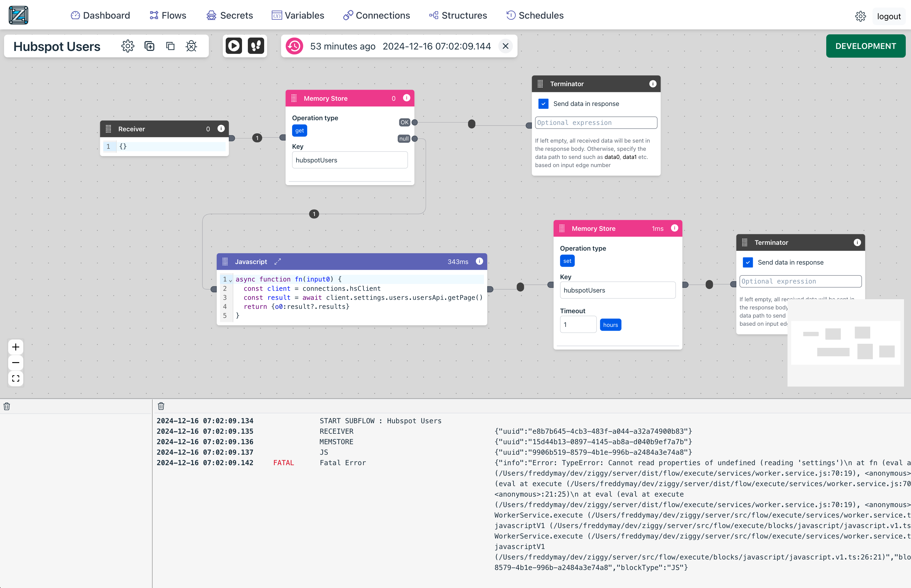Click the close execution timestamp button
Viewport: 911px width, 588px height.
(x=505, y=46)
